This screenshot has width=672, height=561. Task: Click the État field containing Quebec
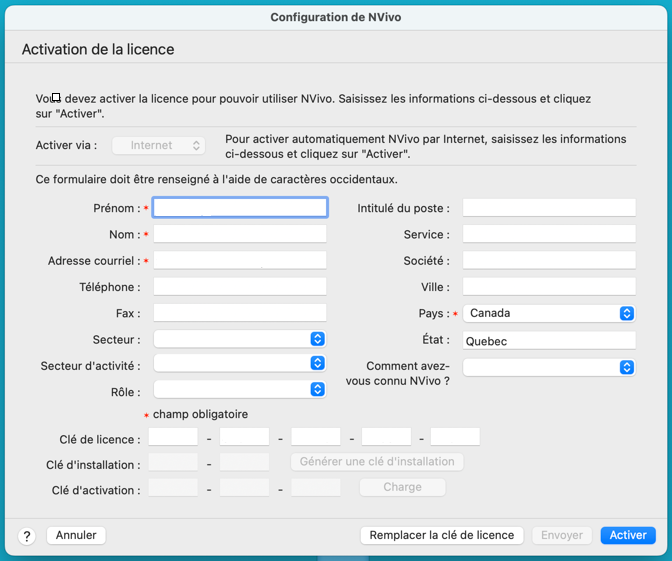click(548, 341)
